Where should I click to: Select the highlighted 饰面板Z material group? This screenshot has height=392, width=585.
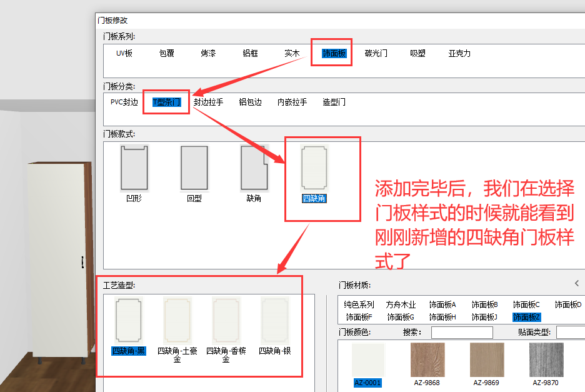(x=526, y=318)
